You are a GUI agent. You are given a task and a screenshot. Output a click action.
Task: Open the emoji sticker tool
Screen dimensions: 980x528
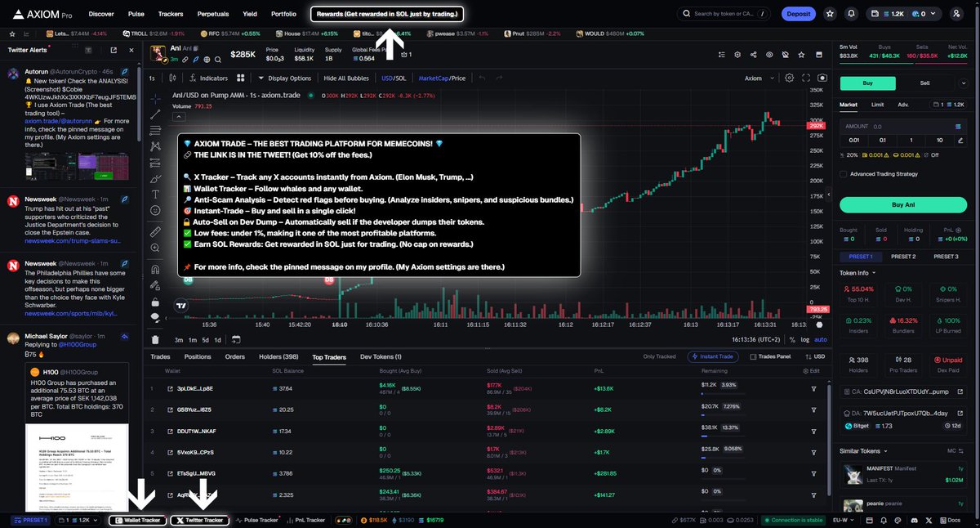[155, 210]
